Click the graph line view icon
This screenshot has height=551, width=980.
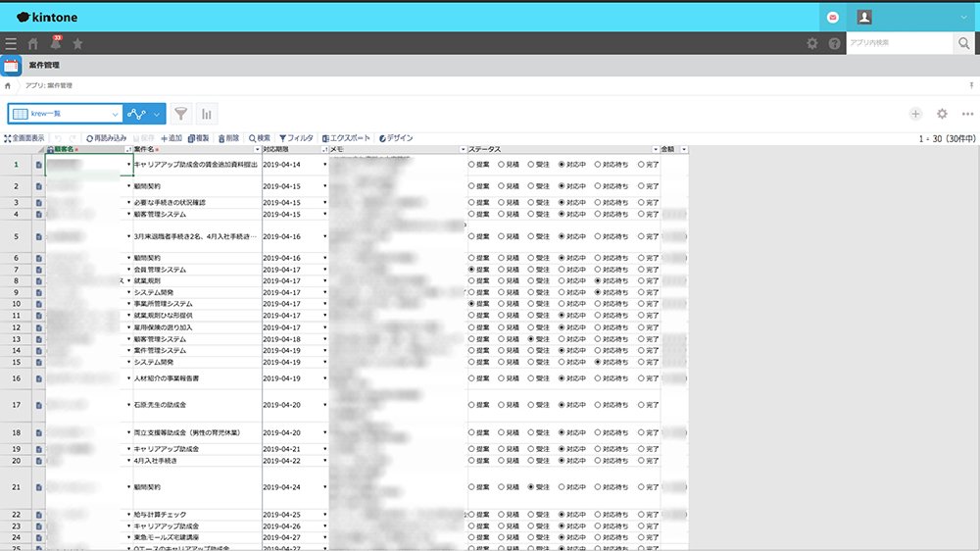click(135, 114)
